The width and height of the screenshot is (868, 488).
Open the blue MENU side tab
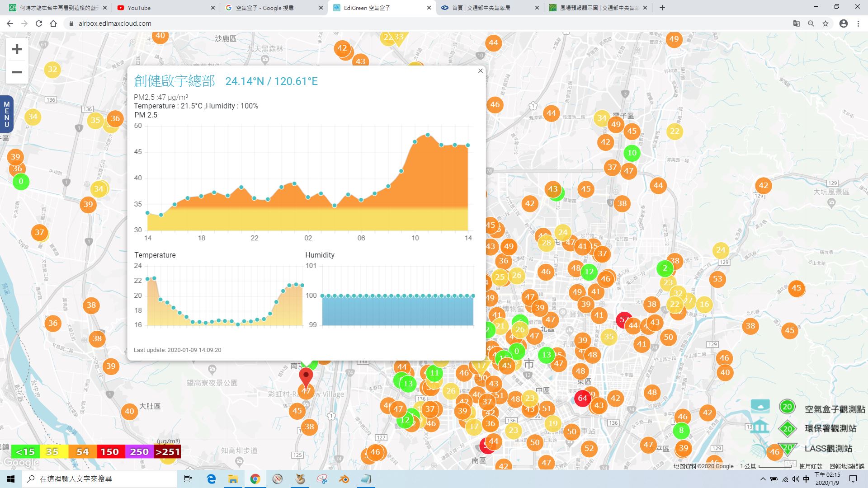tap(6, 114)
